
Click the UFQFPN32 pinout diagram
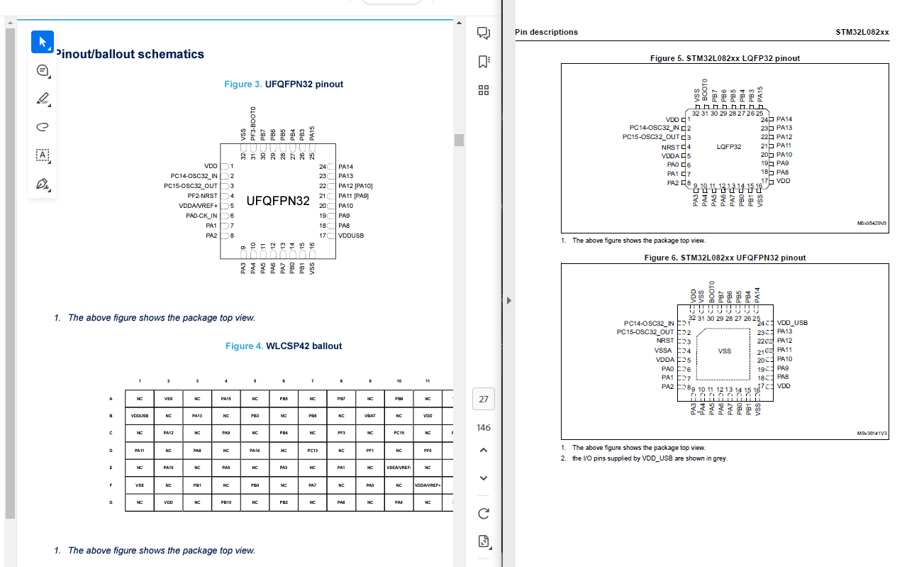(x=277, y=201)
